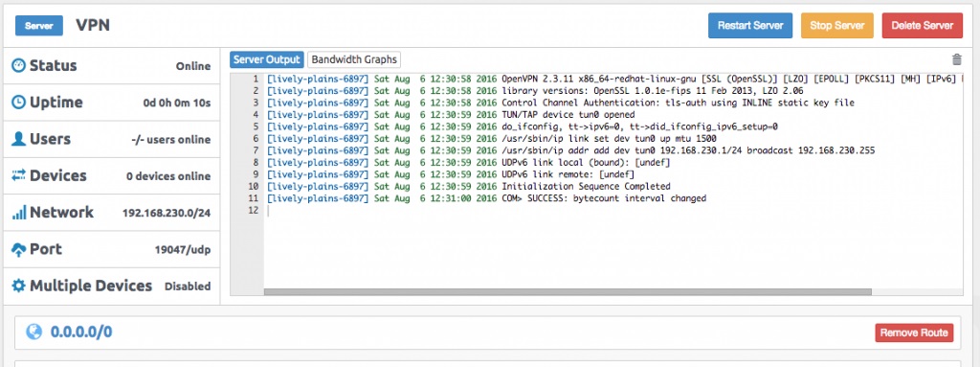Viewport: 980px width, 367px height.
Task: Click the Multiple Devices label
Action: click(91, 286)
